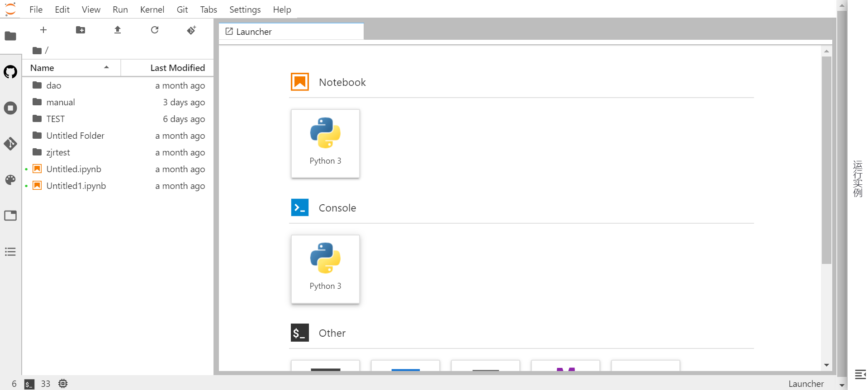868x390 pixels.
Task: Open the GitHub sidebar panel
Action: [x=10, y=72]
